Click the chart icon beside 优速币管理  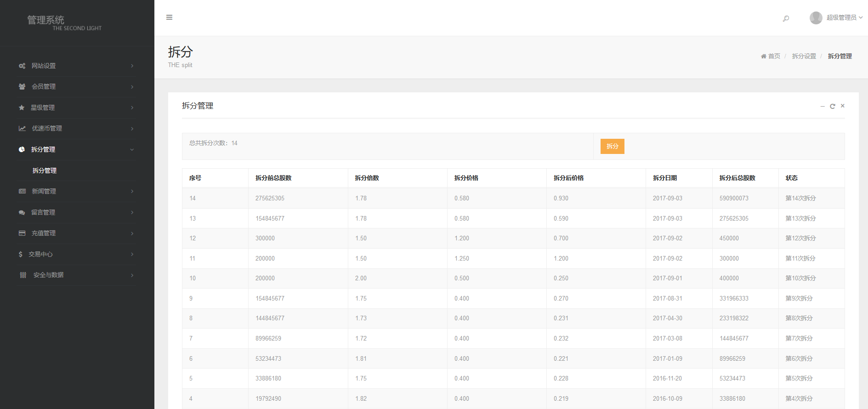(22, 128)
